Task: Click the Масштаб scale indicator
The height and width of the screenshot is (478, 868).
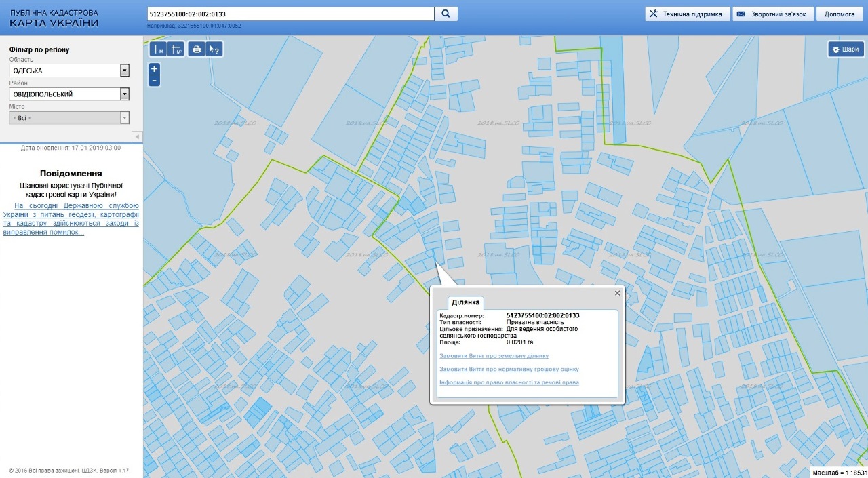Action: (840, 473)
